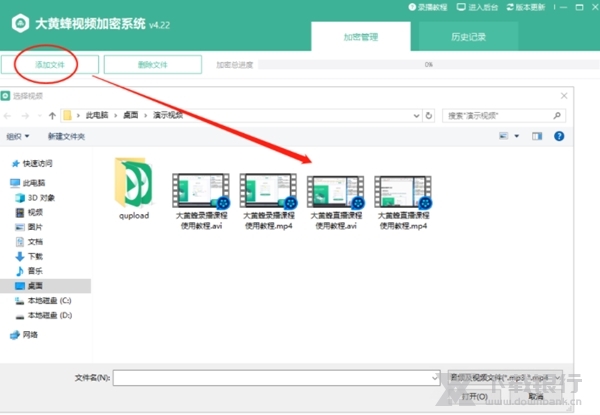Open 图片 folder in the sidebar
The height and width of the screenshot is (415, 600).
(x=29, y=227)
